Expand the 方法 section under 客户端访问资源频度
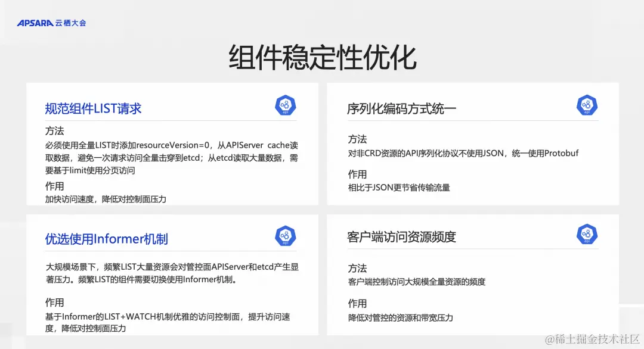This screenshot has height=349, width=644. coord(357,268)
